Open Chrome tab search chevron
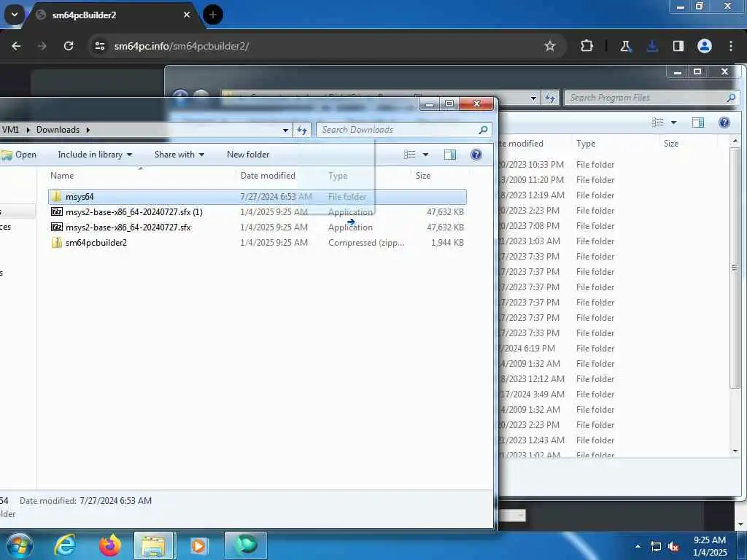747x560 pixels. [15, 15]
